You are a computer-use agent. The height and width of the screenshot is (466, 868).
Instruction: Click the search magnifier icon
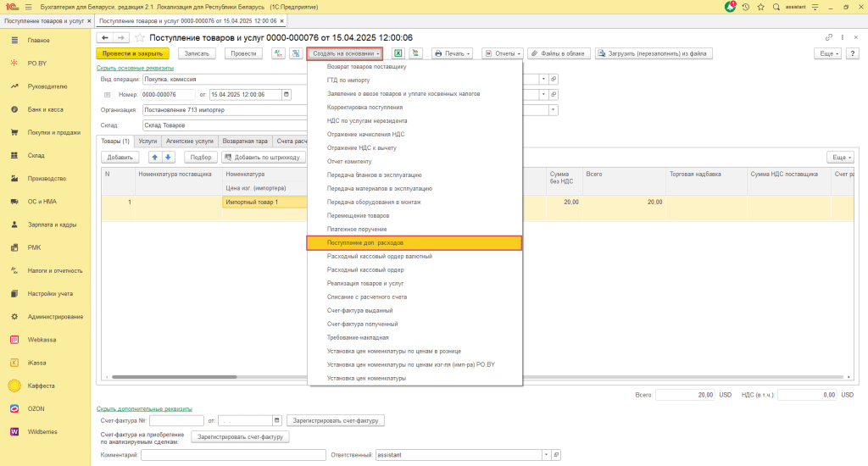pyautogui.click(x=776, y=7)
